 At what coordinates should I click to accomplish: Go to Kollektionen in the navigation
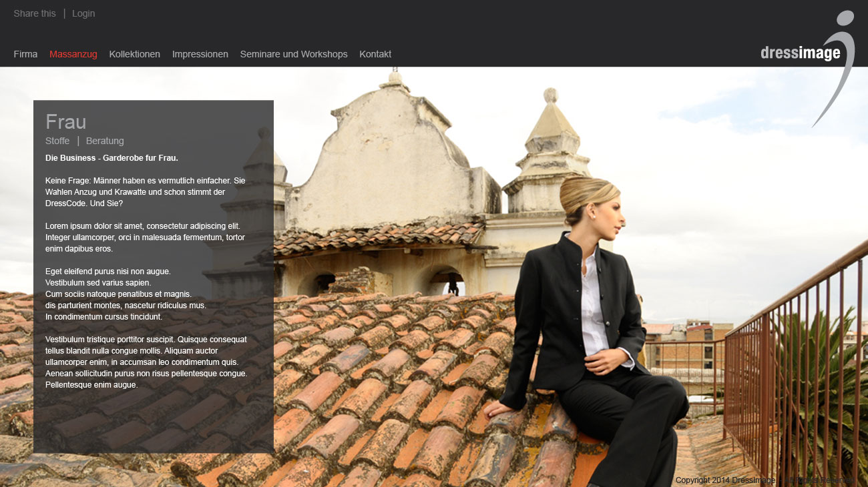pyautogui.click(x=135, y=54)
